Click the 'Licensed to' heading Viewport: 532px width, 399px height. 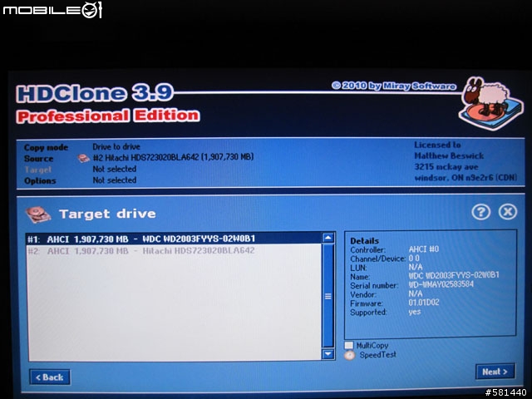coord(437,145)
